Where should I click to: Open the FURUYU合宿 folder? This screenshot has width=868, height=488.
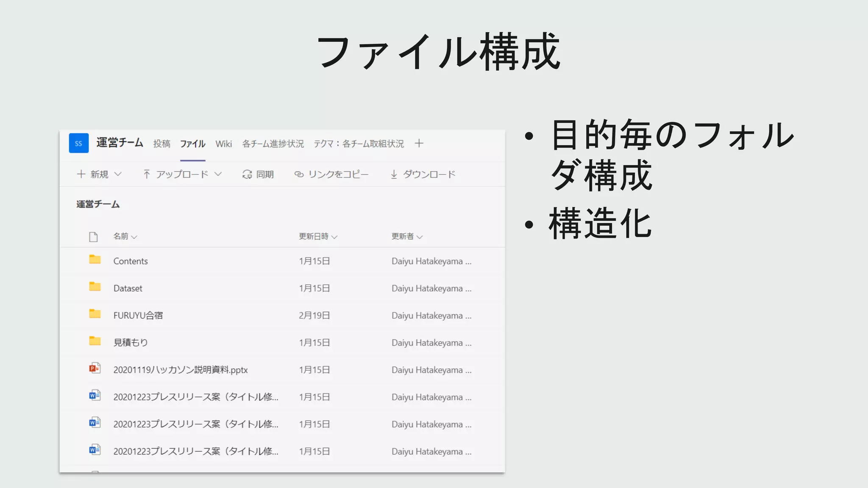pyautogui.click(x=138, y=315)
